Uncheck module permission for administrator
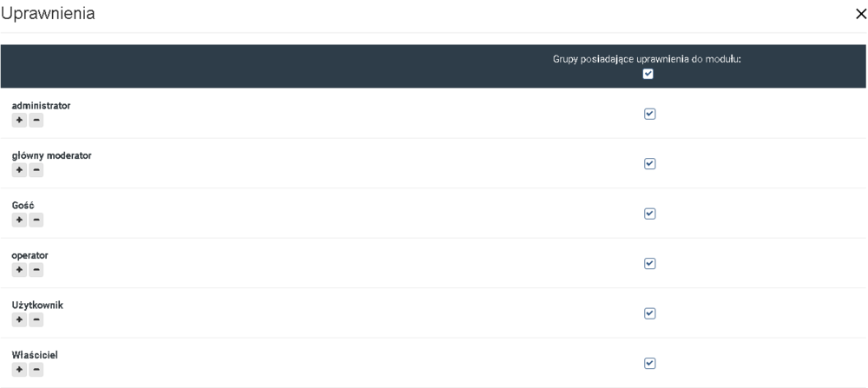Image resolution: width=868 pixels, height=388 pixels. click(x=649, y=114)
